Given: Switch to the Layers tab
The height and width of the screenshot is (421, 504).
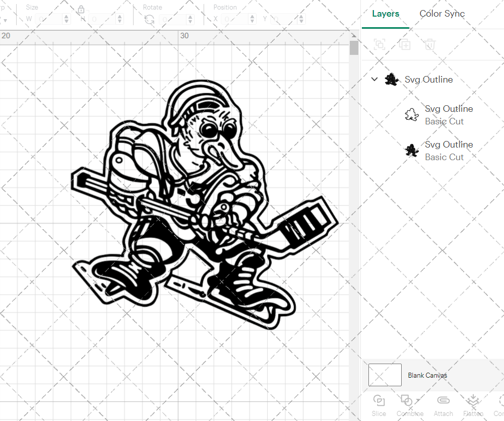Looking at the screenshot, I should [386, 14].
